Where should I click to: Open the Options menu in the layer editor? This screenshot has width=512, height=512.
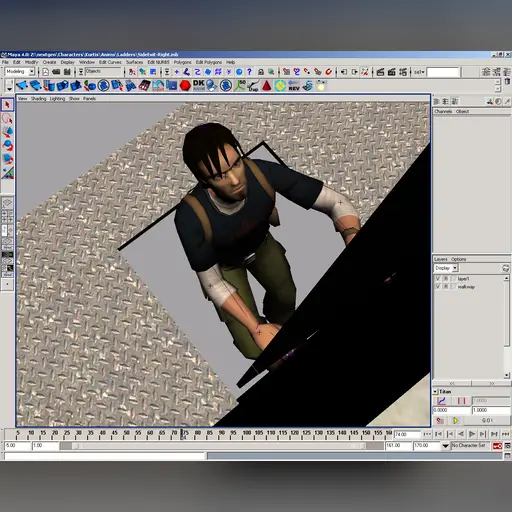[x=459, y=259]
